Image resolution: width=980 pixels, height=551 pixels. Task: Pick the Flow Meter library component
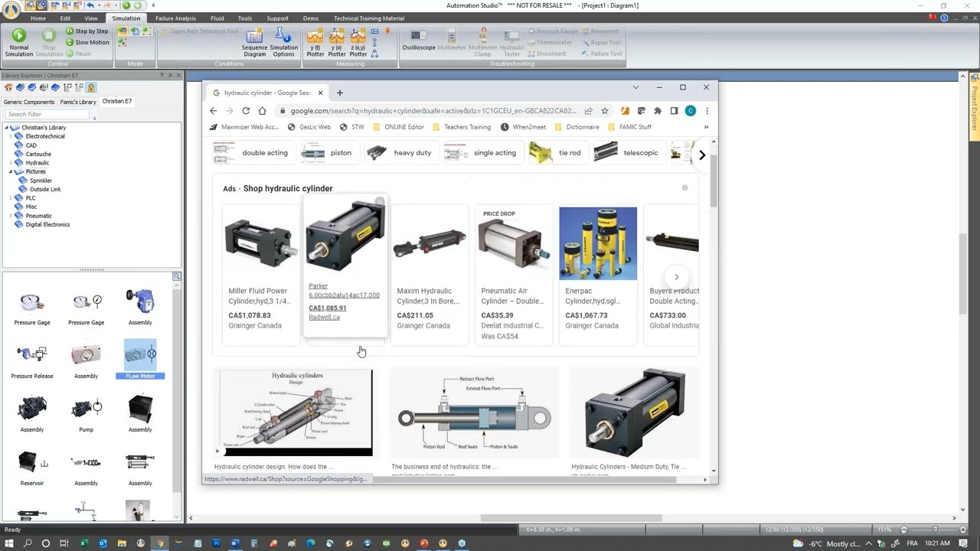pyautogui.click(x=140, y=360)
